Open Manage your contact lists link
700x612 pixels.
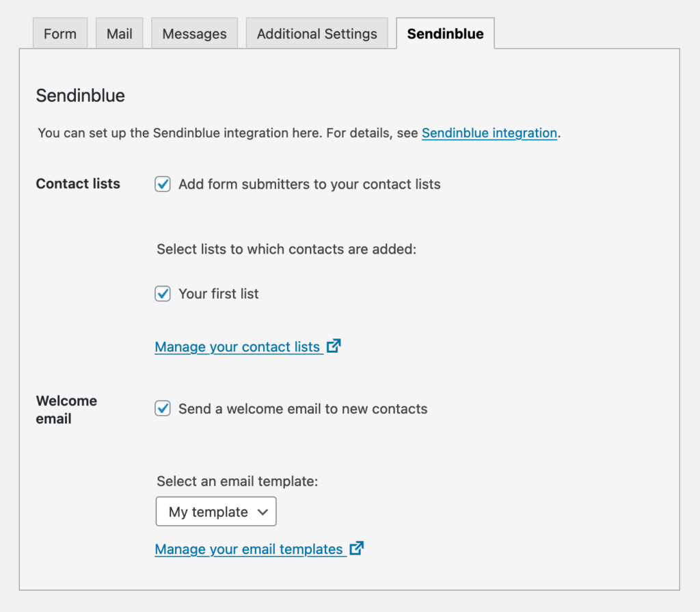(x=237, y=347)
